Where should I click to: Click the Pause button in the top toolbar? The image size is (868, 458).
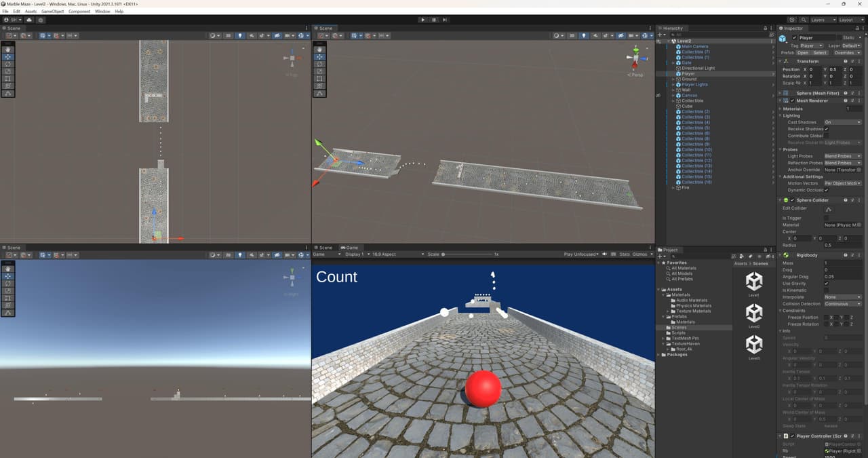434,20
